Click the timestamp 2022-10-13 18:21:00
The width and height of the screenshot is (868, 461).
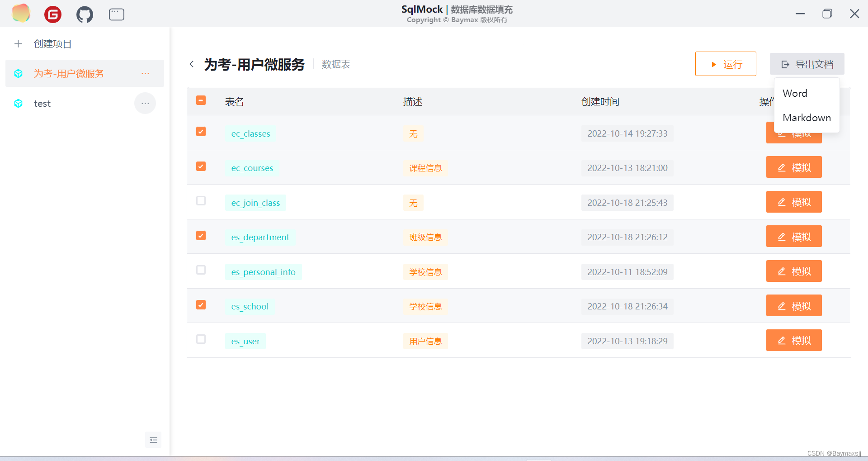point(627,168)
